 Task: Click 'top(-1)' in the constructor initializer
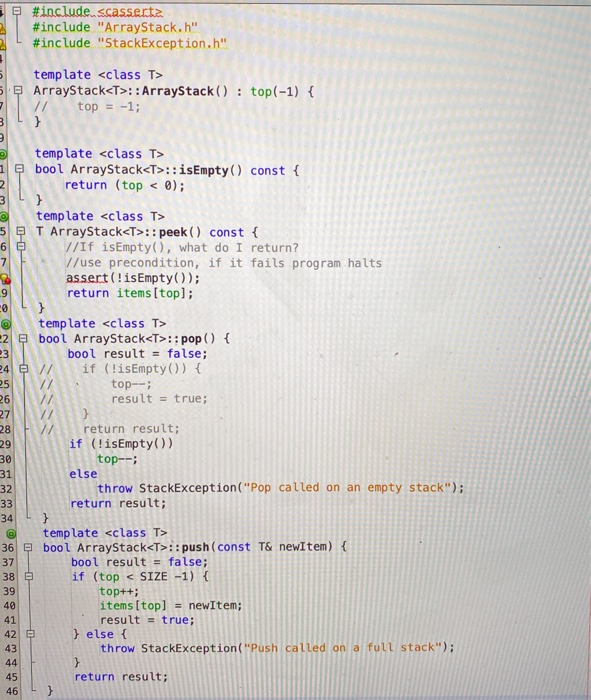[x=274, y=92]
